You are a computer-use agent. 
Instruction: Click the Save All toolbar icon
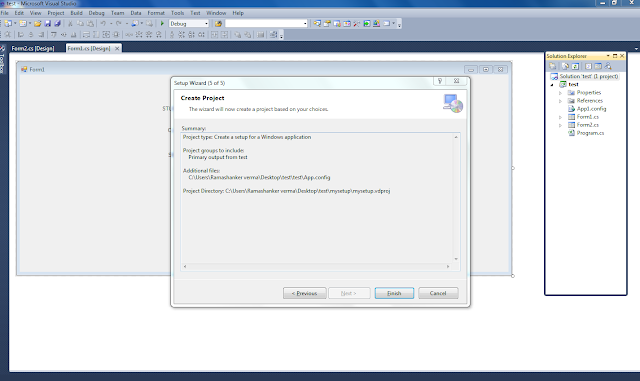coord(58,24)
